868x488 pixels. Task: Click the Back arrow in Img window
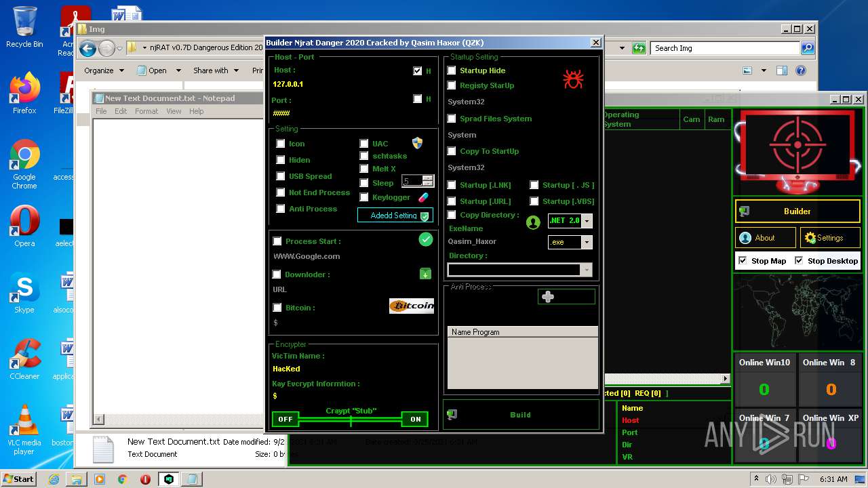pyautogui.click(x=87, y=48)
